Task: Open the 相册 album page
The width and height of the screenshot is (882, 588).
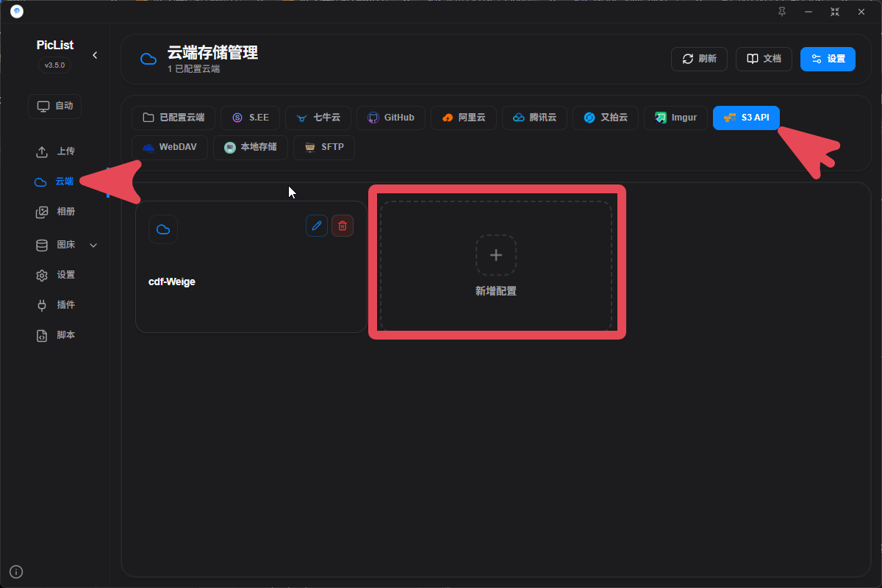Action: 55,212
